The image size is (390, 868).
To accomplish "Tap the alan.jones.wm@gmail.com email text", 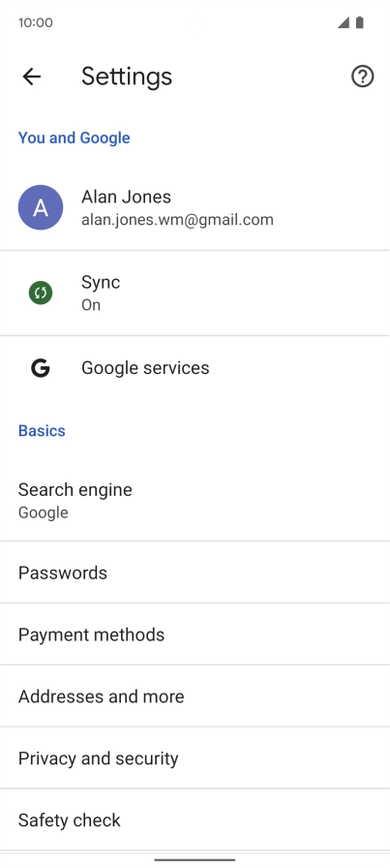I will [x=177, y=220].
